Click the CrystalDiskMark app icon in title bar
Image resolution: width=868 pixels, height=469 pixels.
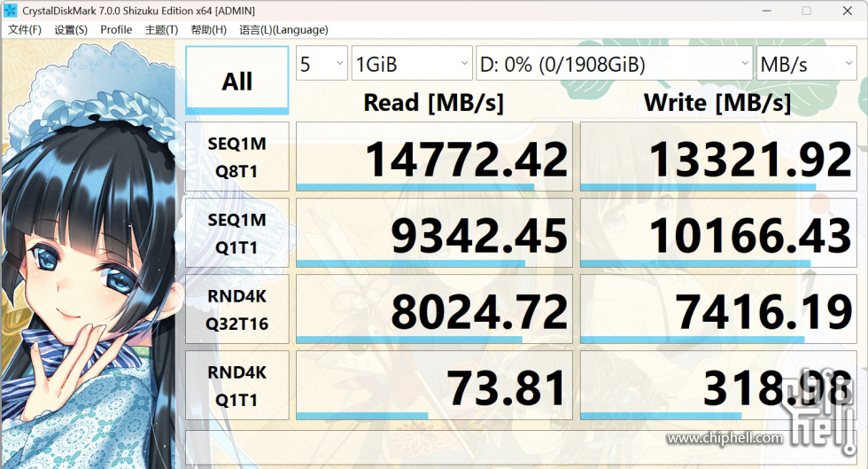(10, 11)
